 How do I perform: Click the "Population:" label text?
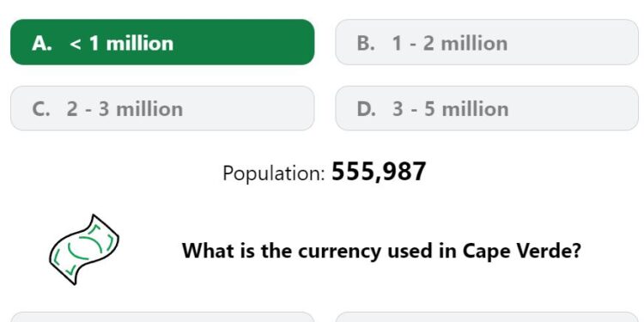[x=274, y=173]
